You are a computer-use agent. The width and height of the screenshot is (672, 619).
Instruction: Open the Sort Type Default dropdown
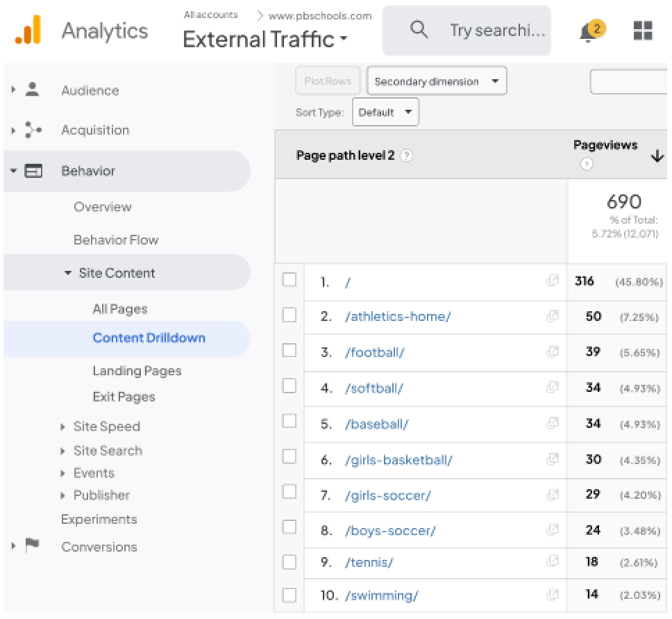coord(385,112)
